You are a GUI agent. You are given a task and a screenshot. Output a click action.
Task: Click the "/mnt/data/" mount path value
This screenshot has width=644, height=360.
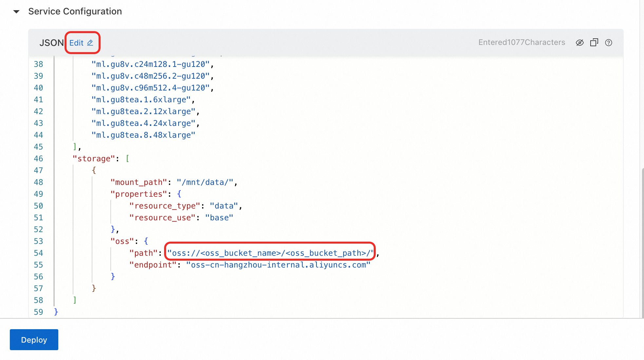pyautogui.click(x=205, y=182)
